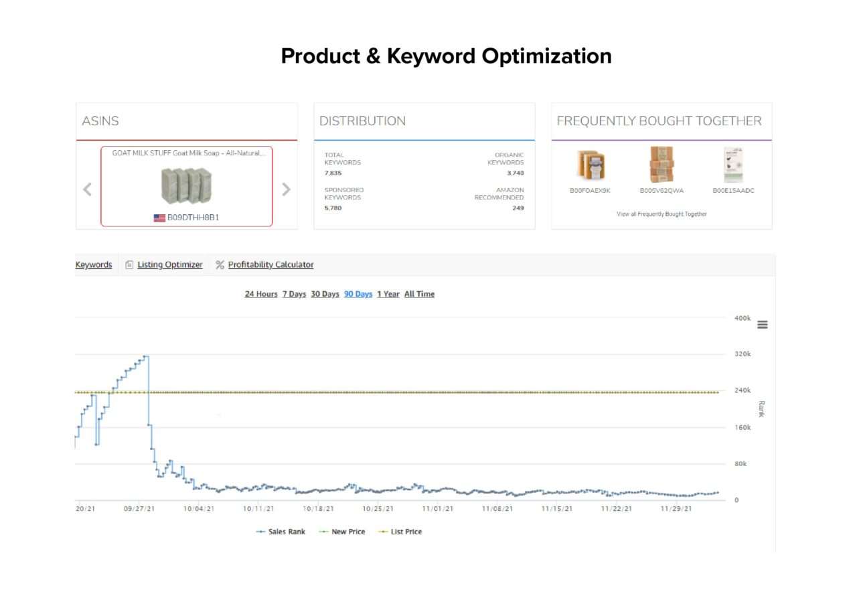Click ASIN label B00SV62QWA

(x=661, y=191)
